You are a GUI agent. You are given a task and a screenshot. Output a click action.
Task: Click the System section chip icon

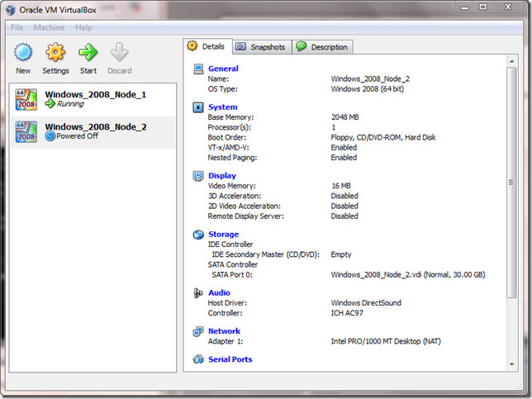pos(198,107)
